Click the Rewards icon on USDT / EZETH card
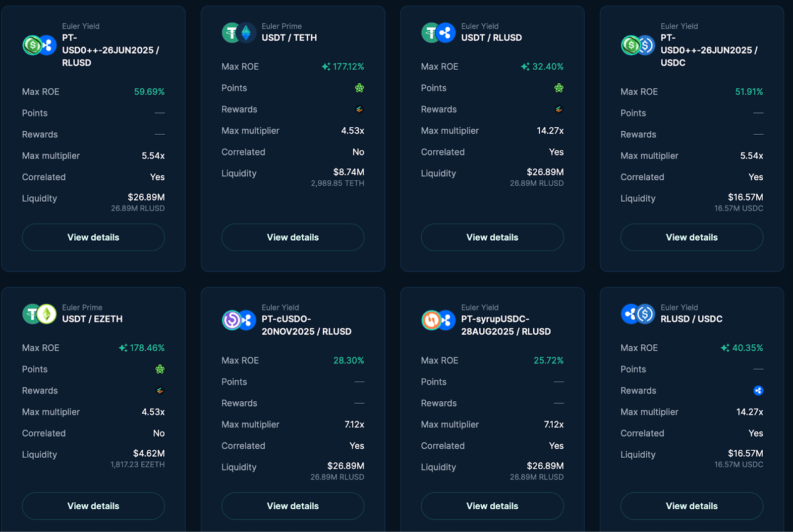This screenshot has height=532, width=793. tap(160, 391)
